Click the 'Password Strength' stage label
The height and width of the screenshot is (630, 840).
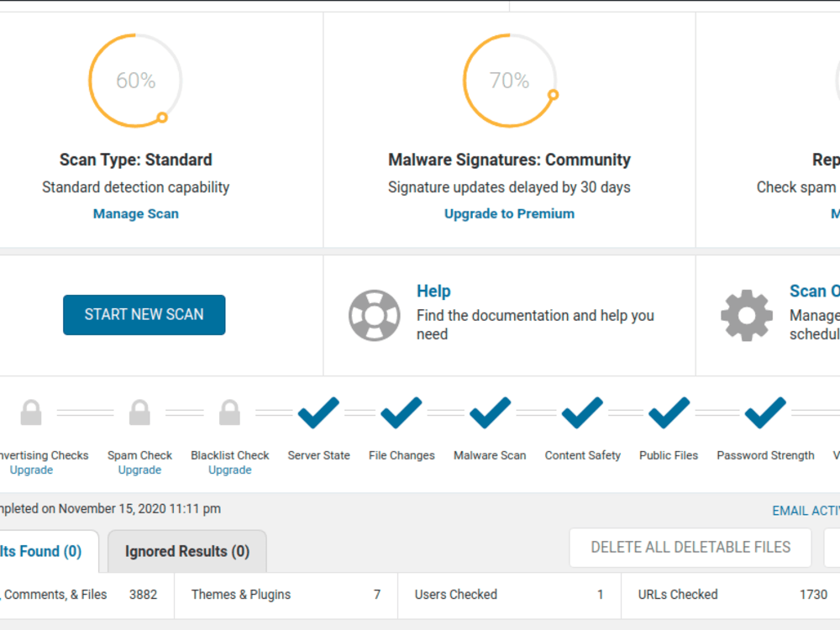(x=765, y=455)
